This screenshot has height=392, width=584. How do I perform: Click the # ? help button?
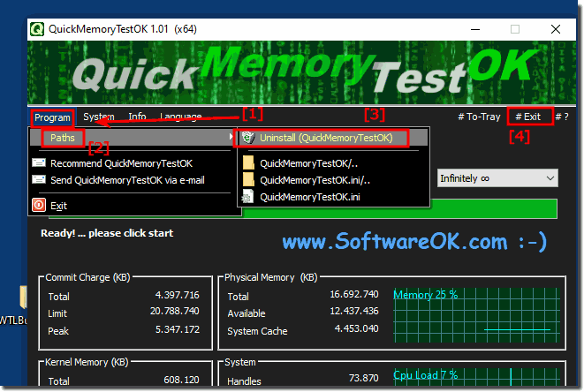[x=562, y=117]
